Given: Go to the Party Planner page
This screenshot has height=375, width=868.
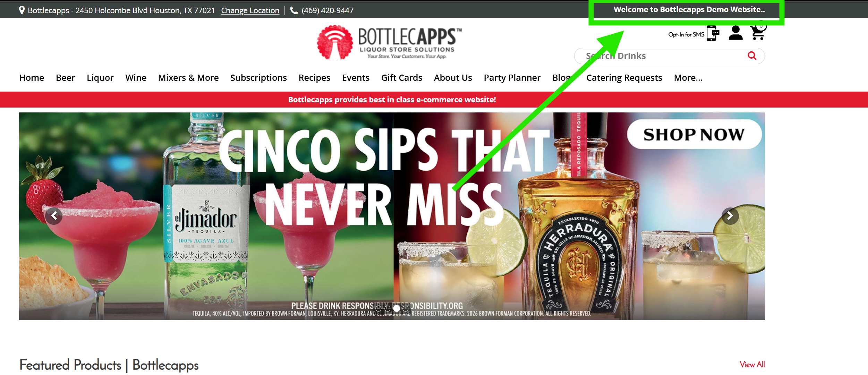Looking at the screenshot, I should 512,78.
